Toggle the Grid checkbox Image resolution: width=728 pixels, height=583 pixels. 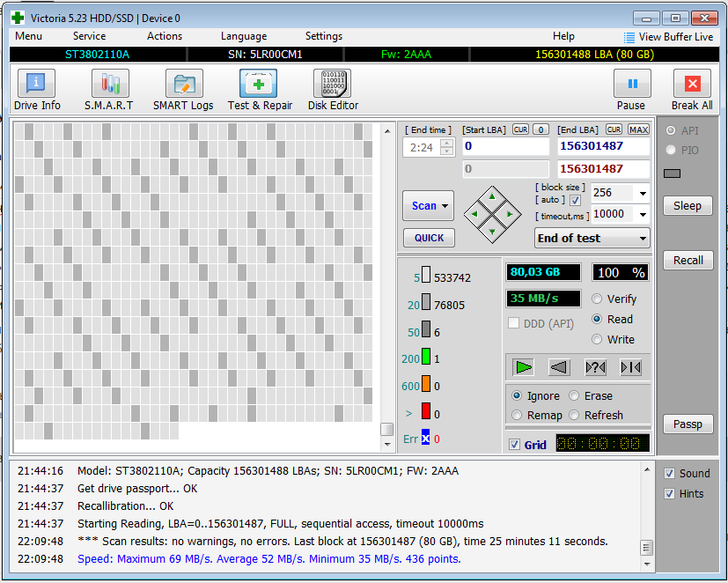(514, 445)
